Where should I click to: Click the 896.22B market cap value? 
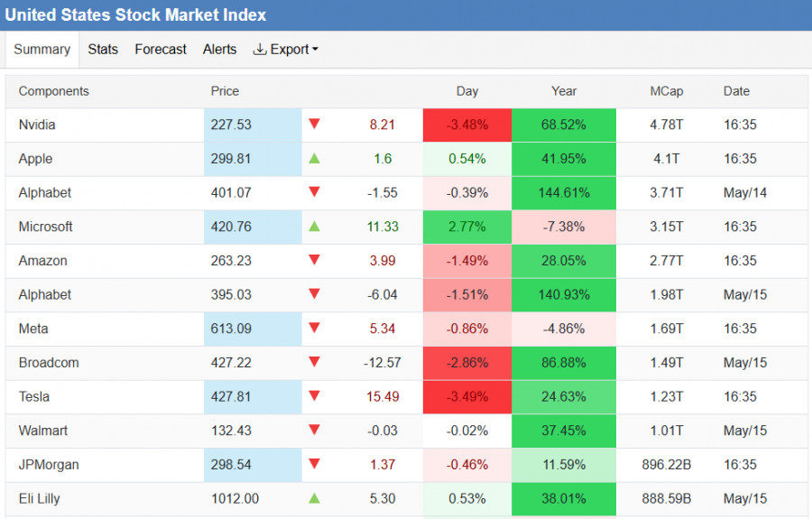pyautogui.click(x=667, y=465)
